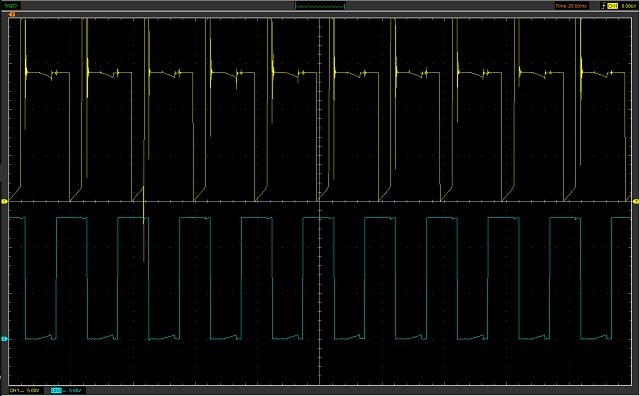Click the CH1 label in bottom bar

14,391
